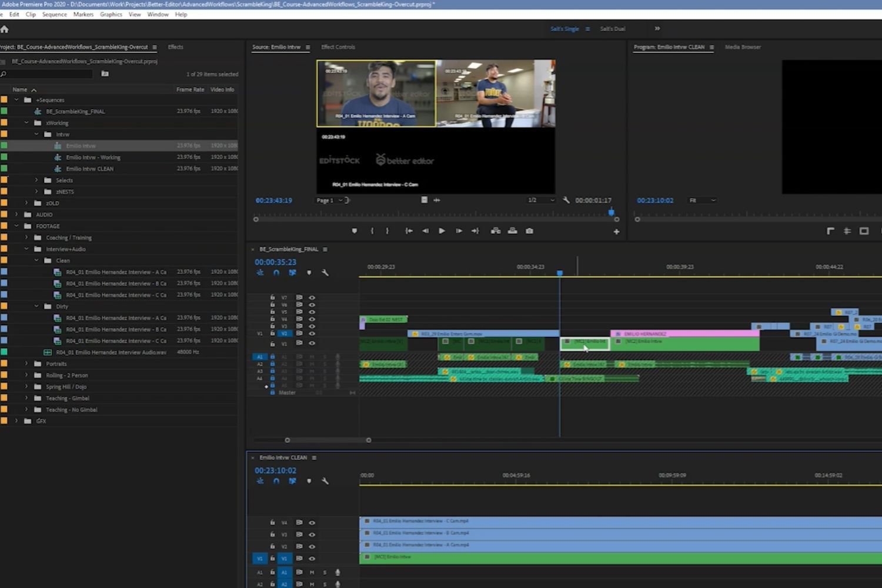
Task: Expand the FOOTAGE bin
Action: pyautogui.click(x=17, y=226)
